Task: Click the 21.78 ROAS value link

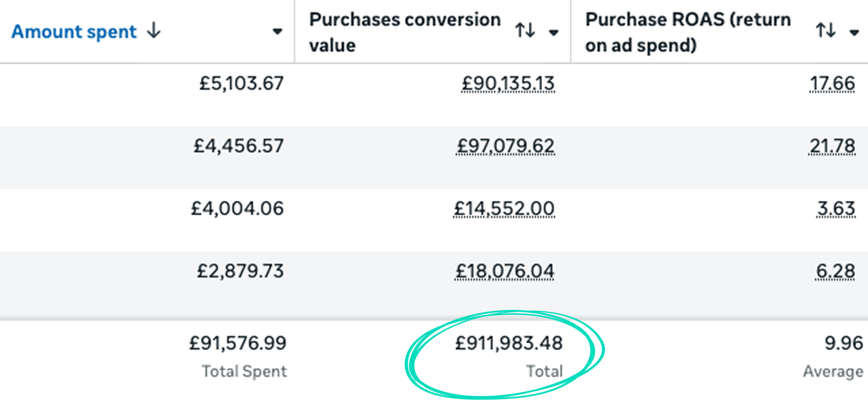Action: coord(833,146)
